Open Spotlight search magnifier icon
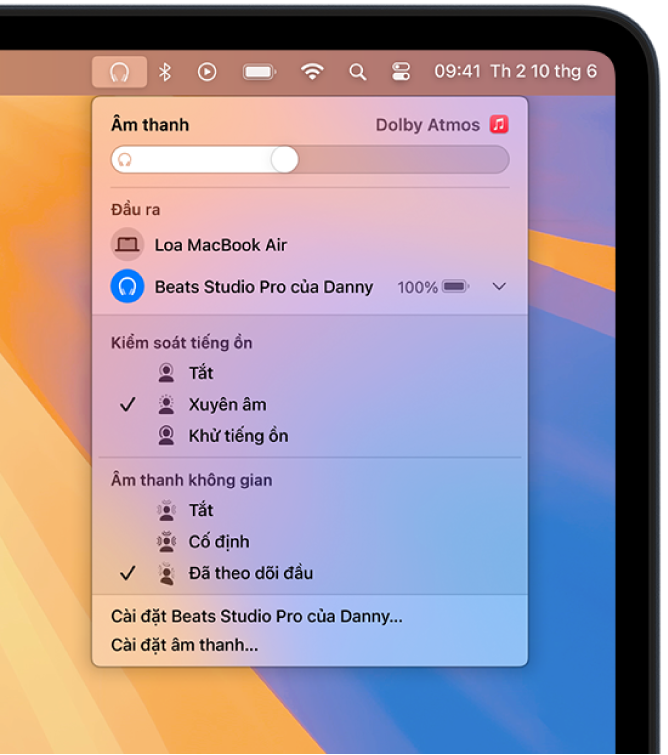This screenshot has width=668, height=755. (x=357, y=72)
